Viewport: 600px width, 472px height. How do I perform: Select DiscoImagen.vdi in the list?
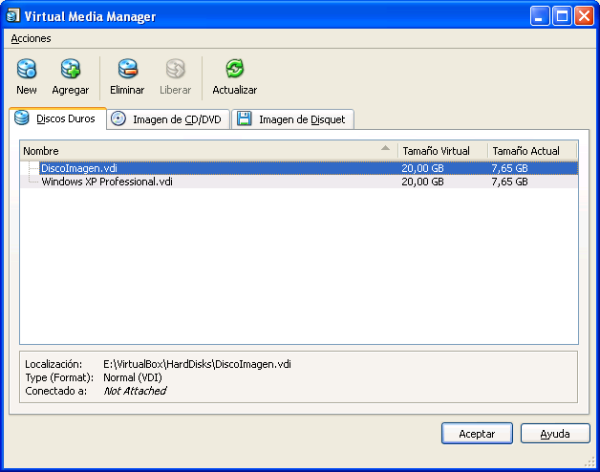pyautogui.click(x=79, y=168)
